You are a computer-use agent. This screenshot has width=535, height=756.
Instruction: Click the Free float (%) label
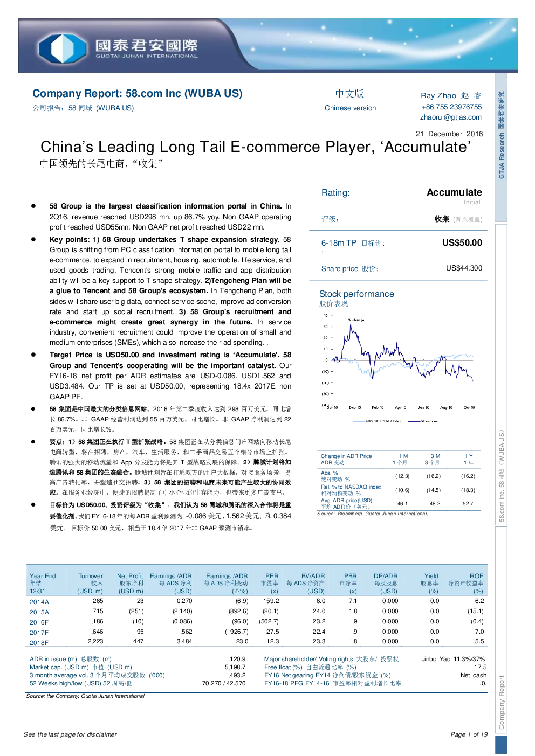click(x=310, y=667)
